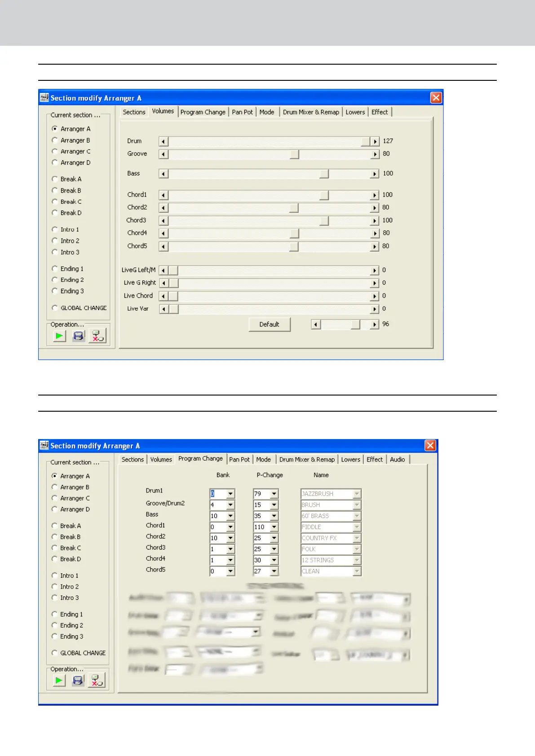Screen dimensions: 535x756
Task: Close the Volumes tab window with the X
Action: [x=436, y=97]
